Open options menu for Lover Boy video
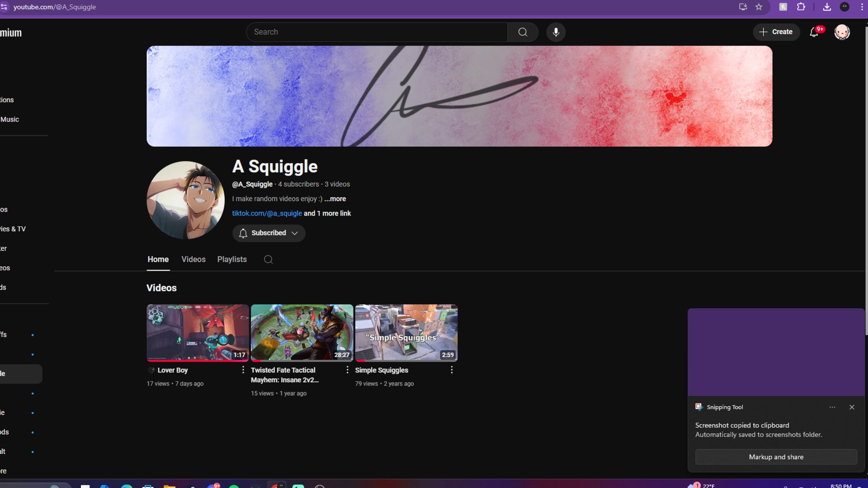This screenshot has width=868, height=488. (x=243, y=370)
